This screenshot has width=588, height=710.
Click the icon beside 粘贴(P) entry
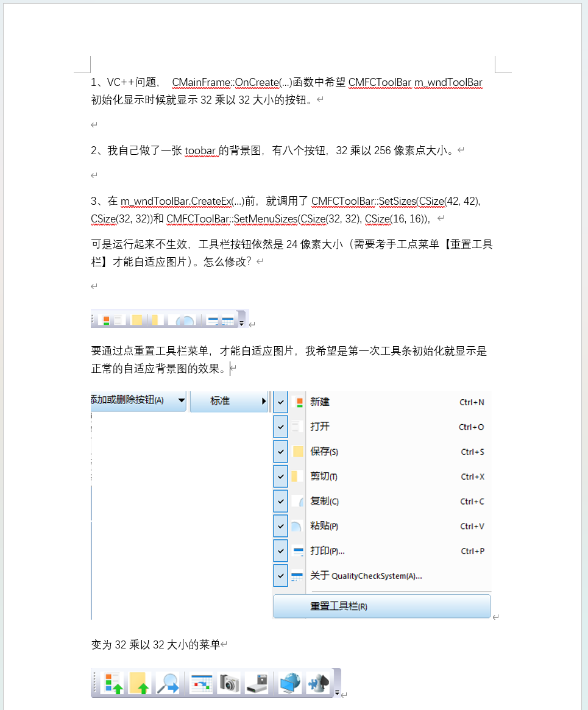point(296,526)
